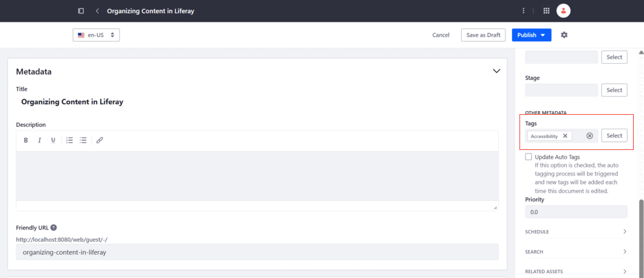Open the user avatar menu

(x=564, y=11)
